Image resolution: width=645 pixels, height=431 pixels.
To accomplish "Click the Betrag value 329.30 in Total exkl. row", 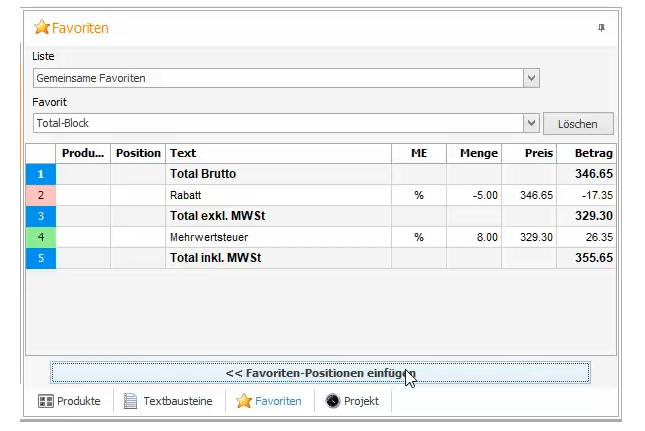I will point(594,216).
